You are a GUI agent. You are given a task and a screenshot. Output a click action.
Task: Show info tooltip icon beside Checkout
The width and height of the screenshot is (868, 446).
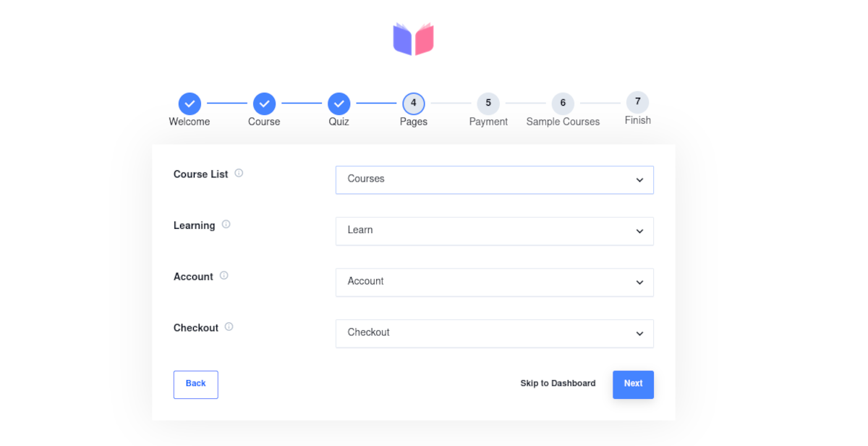point(229,327)
